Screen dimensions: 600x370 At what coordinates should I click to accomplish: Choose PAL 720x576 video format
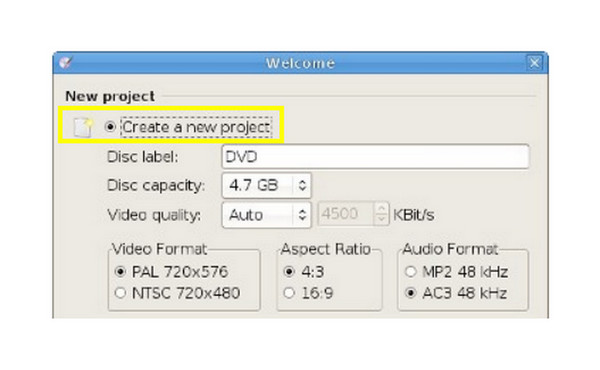click(121, 272)
